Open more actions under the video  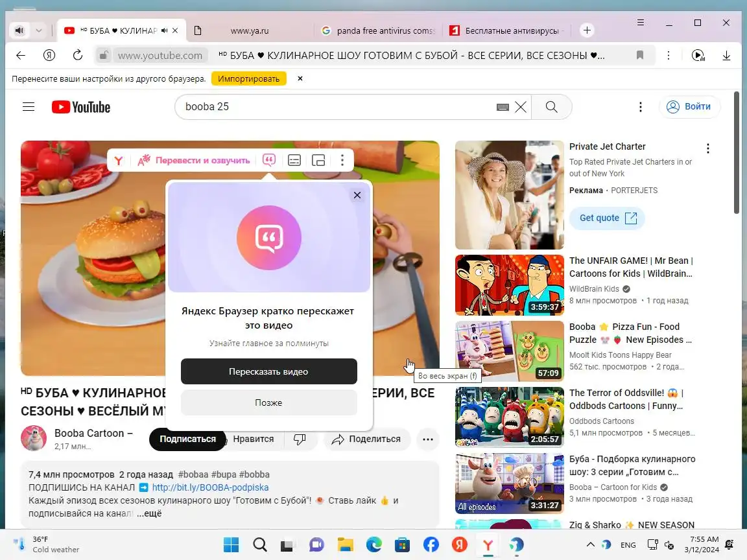428,439
